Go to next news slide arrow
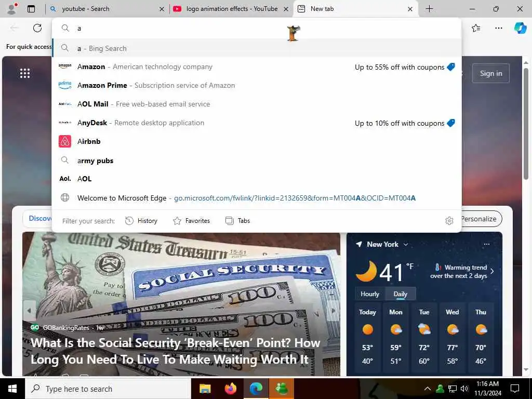532x399 pixels. 334,311
